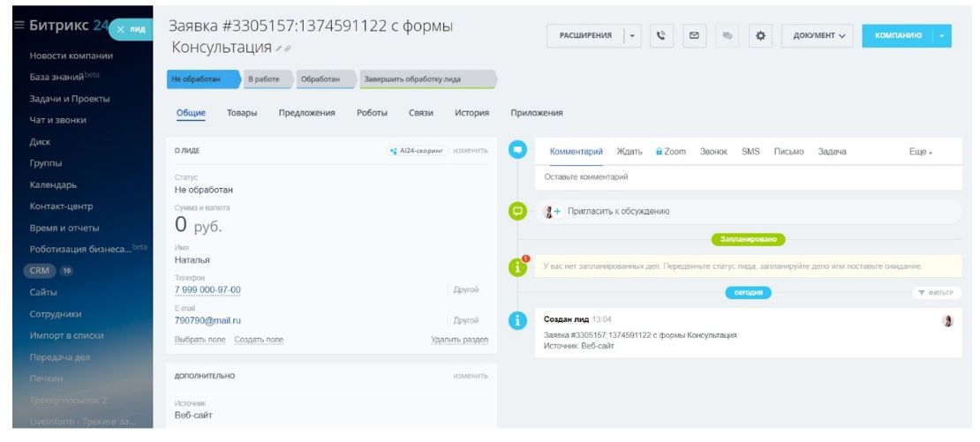Select the Задача timeline tab

click(832, 152)
